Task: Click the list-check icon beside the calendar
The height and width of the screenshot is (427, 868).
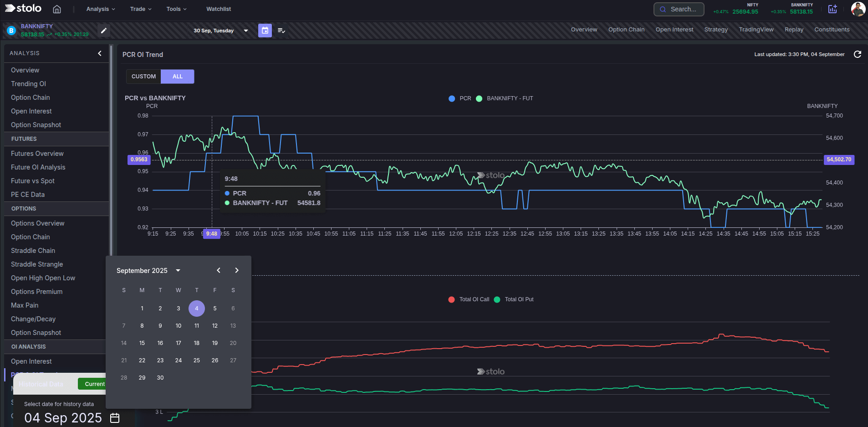Action: pos(281,31)
